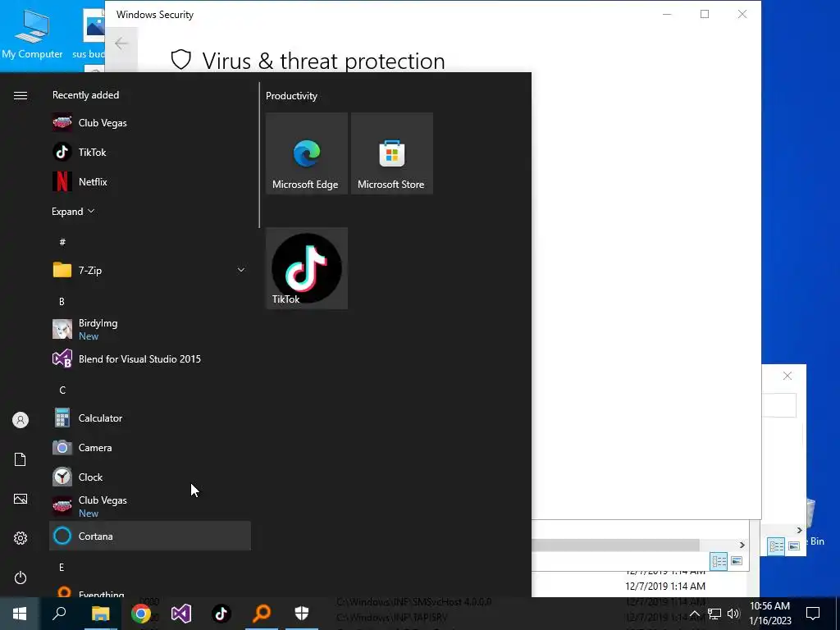Jump to letter E index header
The width and height of the screenshot is (840, 630).
[x=62, y=568]
